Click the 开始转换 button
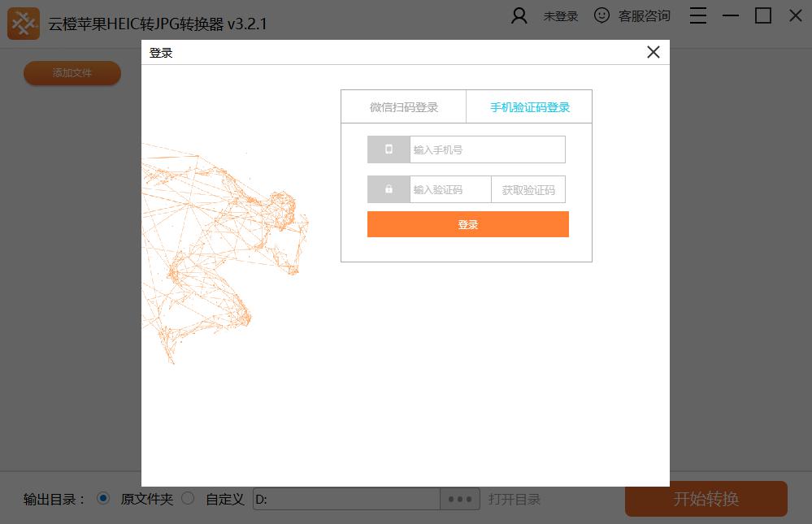The width and height of the screenshot is (812, 524). [x=706, y=499]
